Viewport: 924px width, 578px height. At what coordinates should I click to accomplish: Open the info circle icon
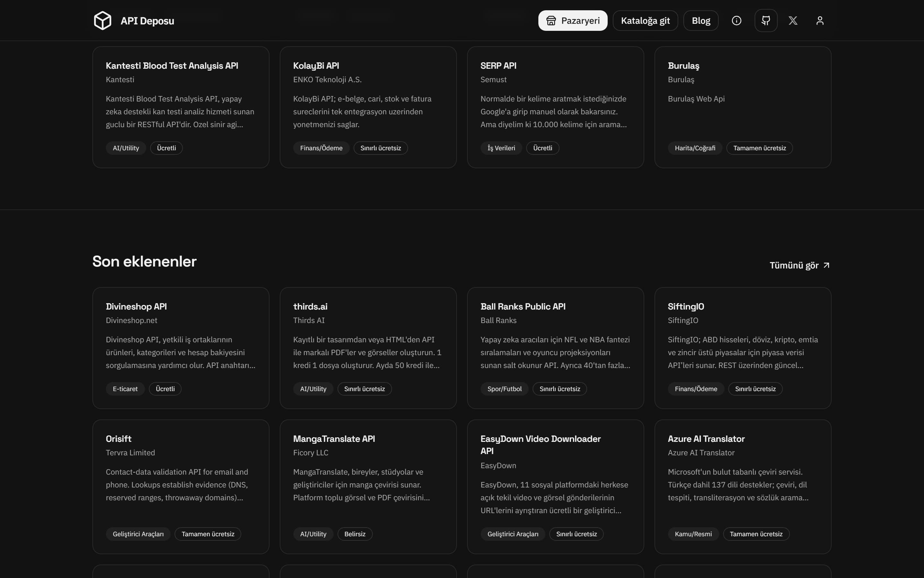coord(736,21)
